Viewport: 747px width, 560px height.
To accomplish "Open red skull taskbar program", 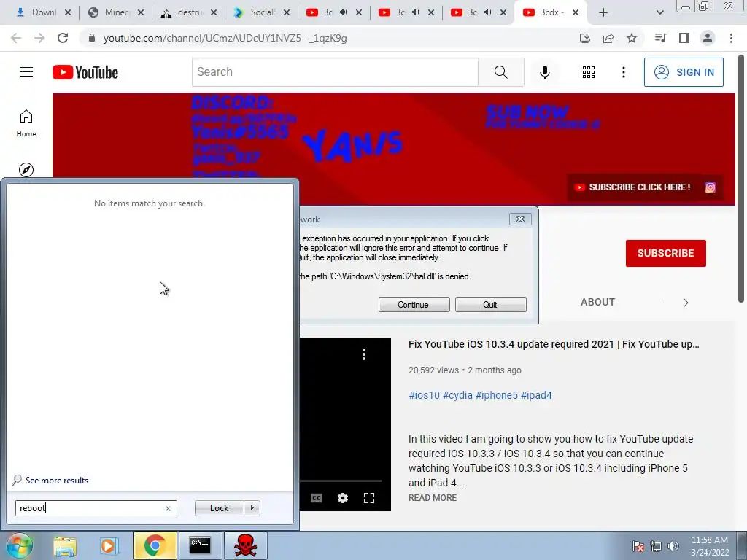I will 246,545.
